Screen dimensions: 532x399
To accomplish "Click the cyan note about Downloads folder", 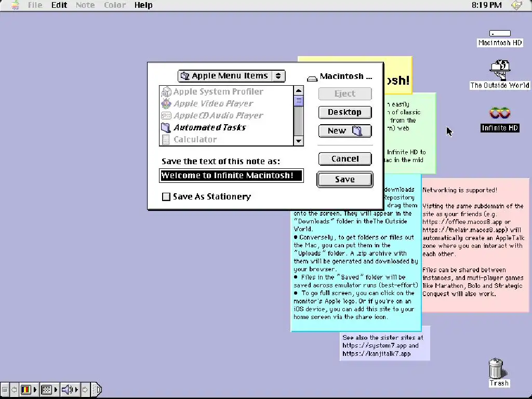I will (356, 270).
